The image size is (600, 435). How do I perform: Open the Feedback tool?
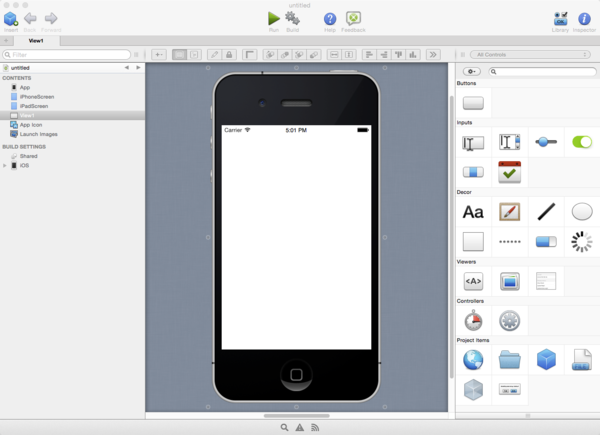tap(353, 18)
